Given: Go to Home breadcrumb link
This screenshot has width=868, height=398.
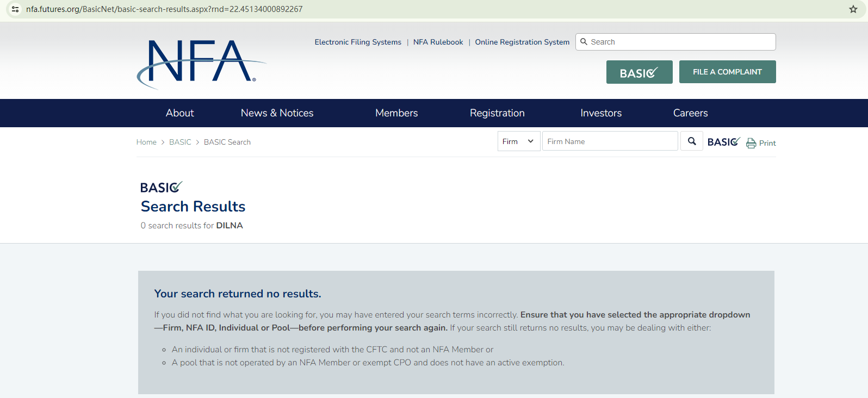Looking at the screenshot, I should [146, 142].
